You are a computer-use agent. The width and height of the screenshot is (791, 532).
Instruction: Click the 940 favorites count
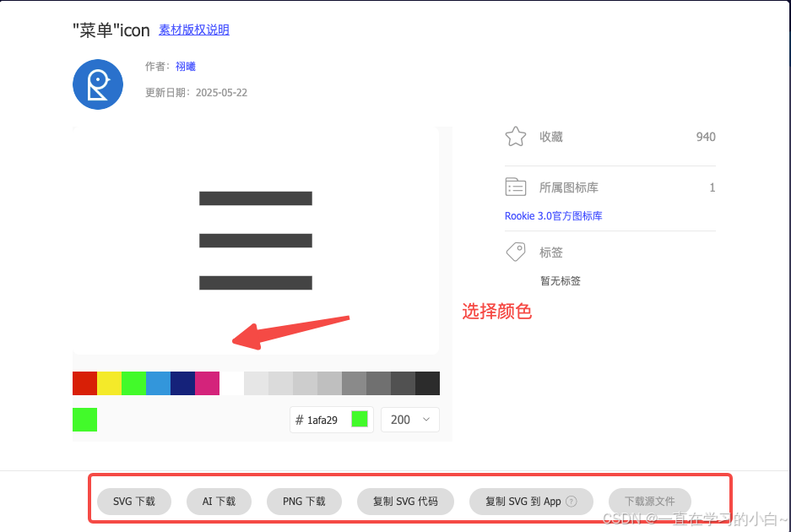[x=706, y=137]
